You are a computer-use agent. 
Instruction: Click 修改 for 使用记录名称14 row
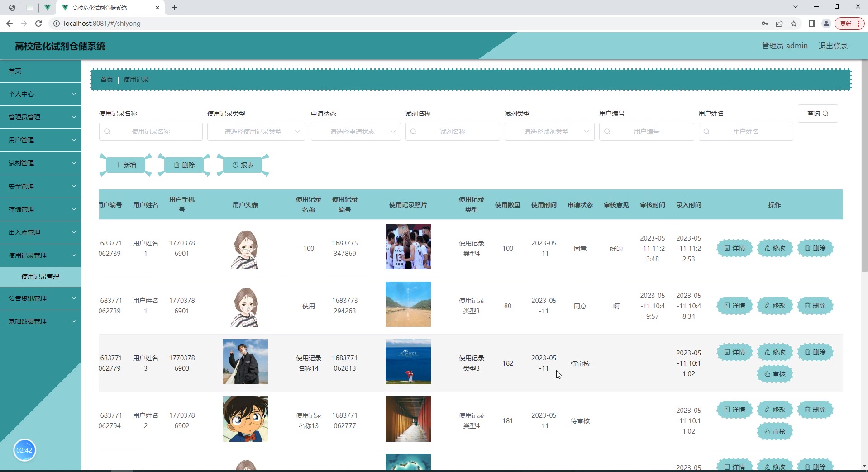coord(775,352)
